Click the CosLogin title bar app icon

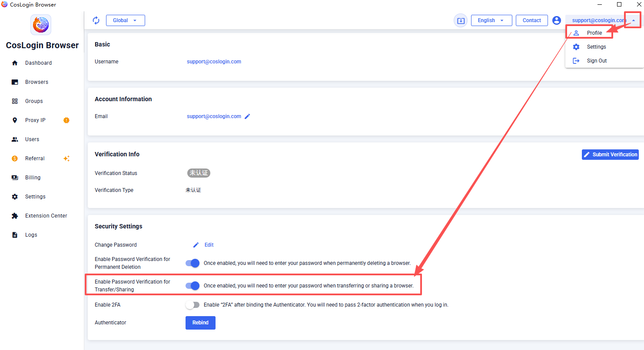[x=4, y=4]
